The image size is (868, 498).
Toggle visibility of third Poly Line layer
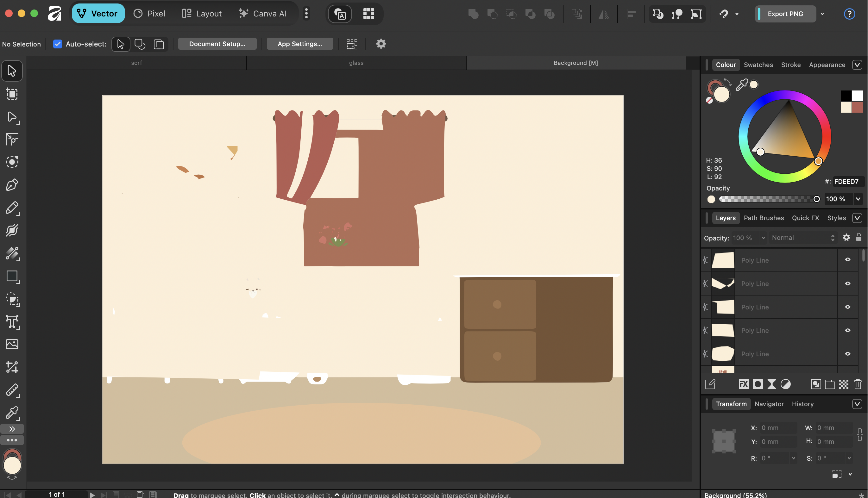click(847, 307)
